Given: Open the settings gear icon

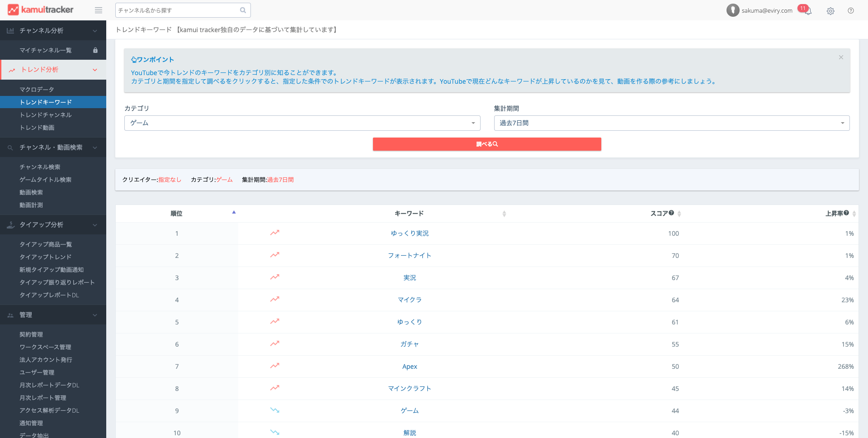Looking at the screenshot, I should 830,11.
